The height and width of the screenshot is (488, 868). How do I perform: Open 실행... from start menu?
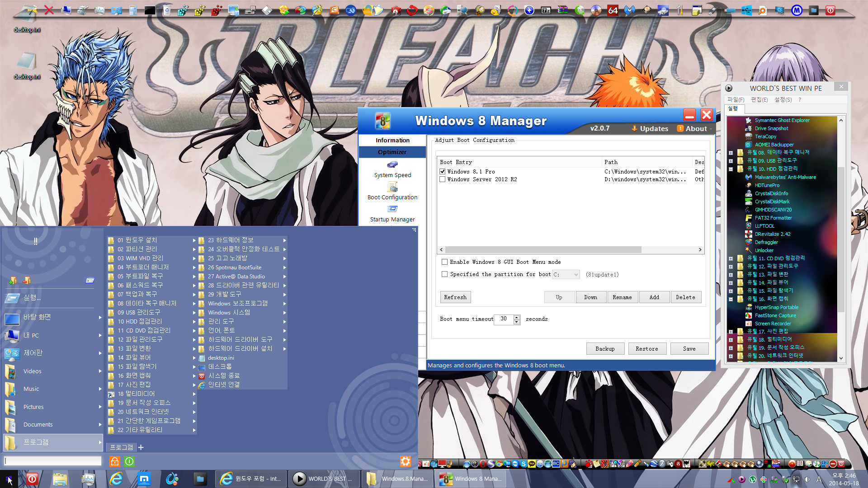(53, 297)
